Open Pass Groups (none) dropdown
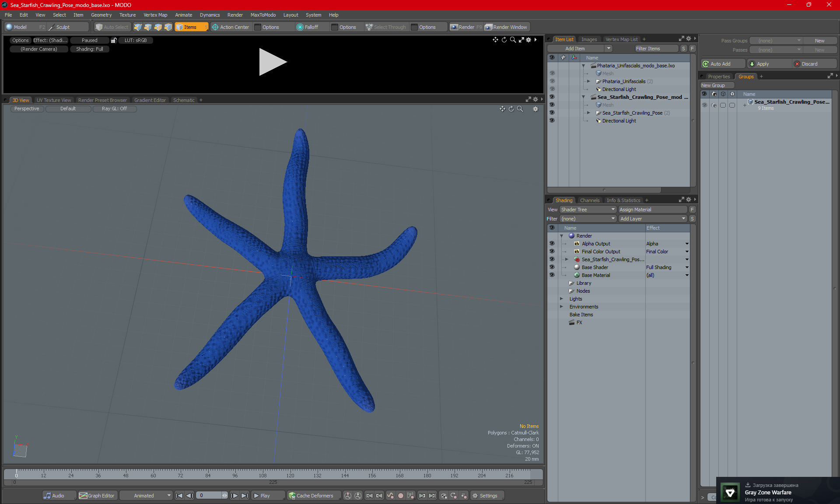The width and height of the screenshot is (840, 504). coord(776,41)
